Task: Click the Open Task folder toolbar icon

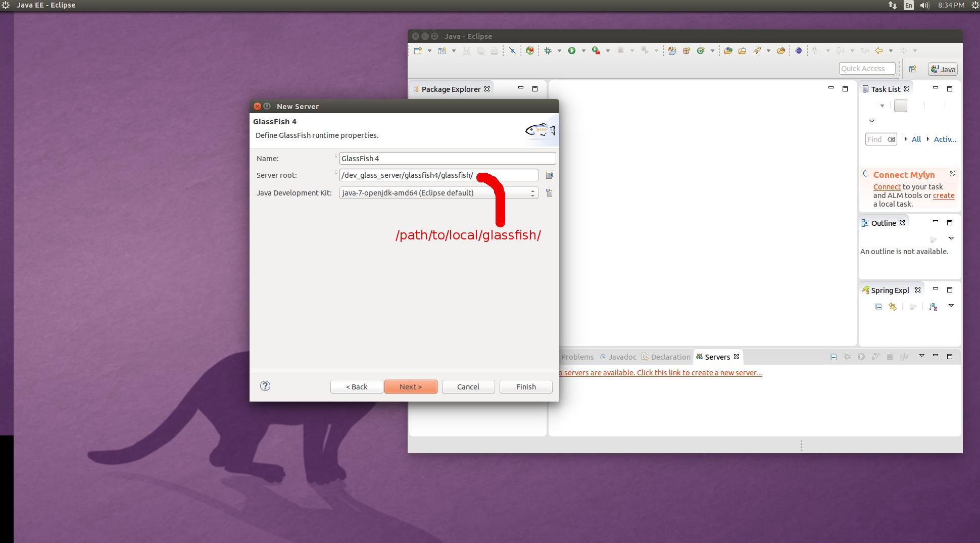Action: pyautogui.click(x=742, y=51)
